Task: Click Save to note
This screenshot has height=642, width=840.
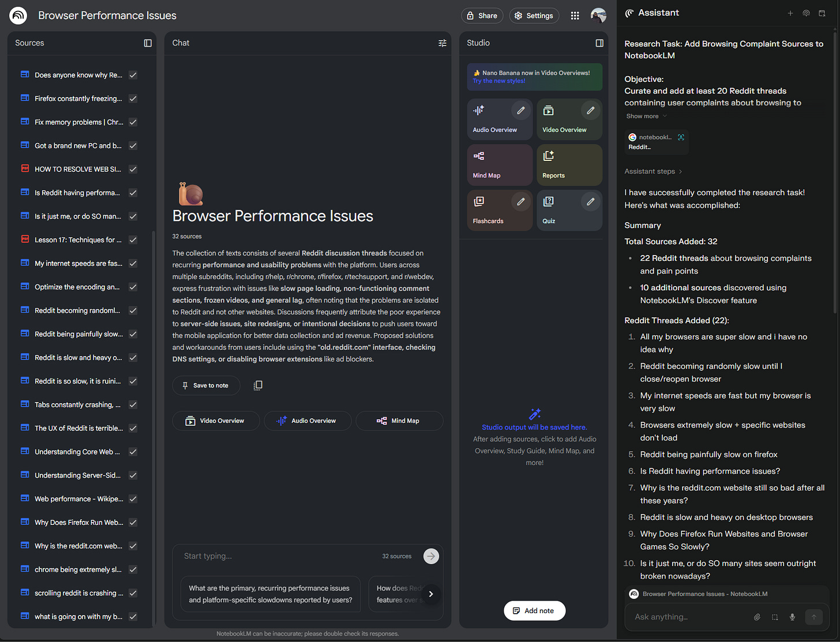Action: pos(206,385)
